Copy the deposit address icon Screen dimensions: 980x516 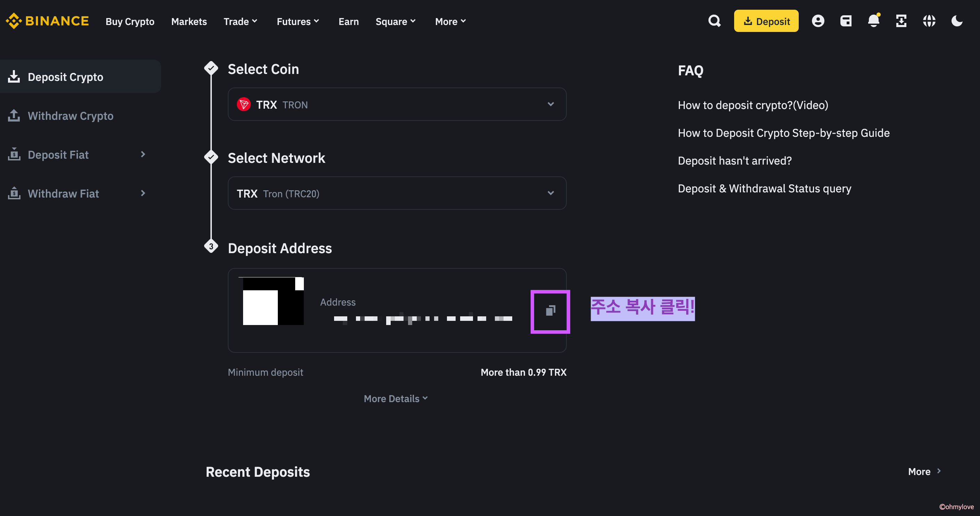click(x=550, y=310)
